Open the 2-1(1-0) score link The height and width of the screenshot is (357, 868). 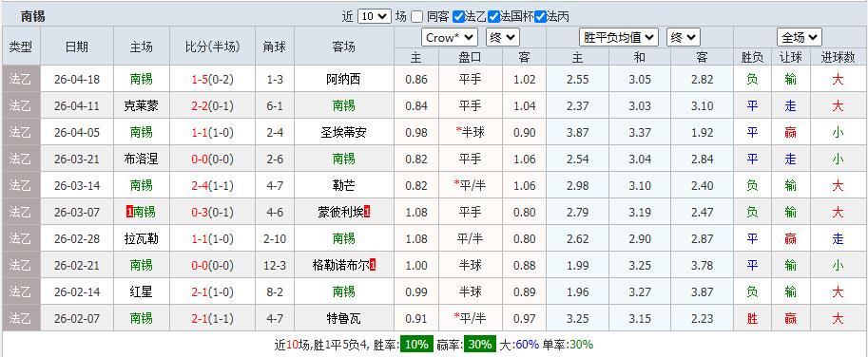213,291
